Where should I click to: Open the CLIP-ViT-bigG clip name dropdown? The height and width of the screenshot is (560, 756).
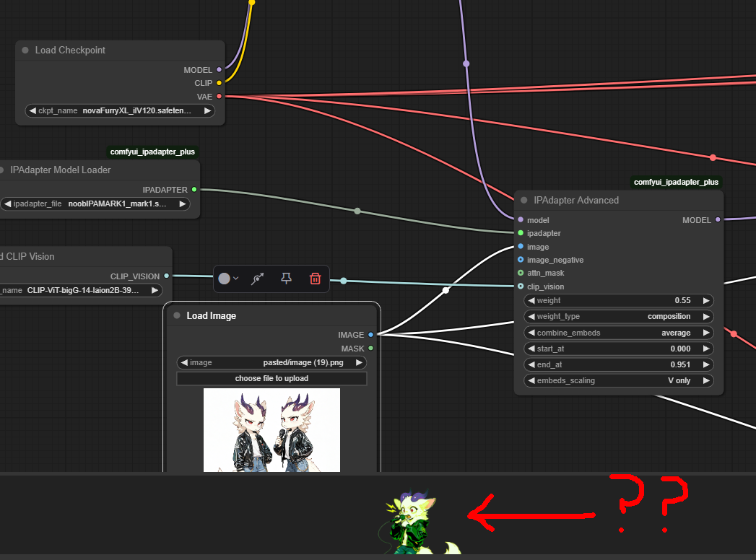coord(81,290)
